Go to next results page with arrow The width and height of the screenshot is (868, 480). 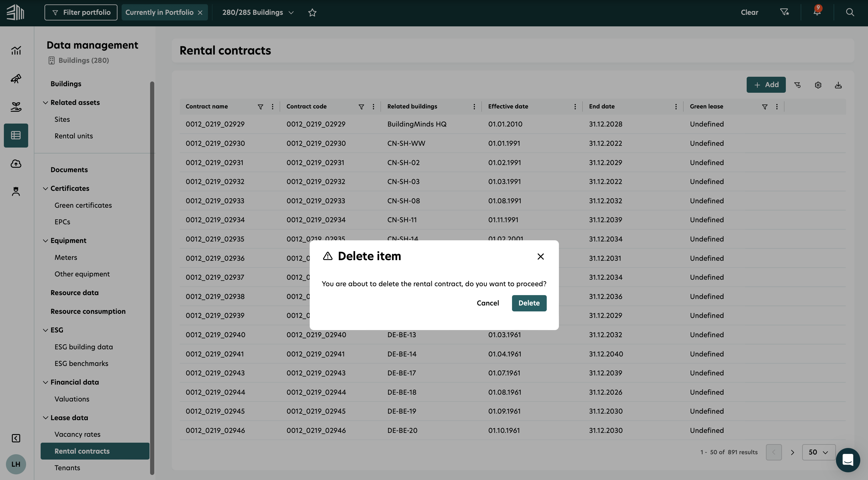pos(792,452)
